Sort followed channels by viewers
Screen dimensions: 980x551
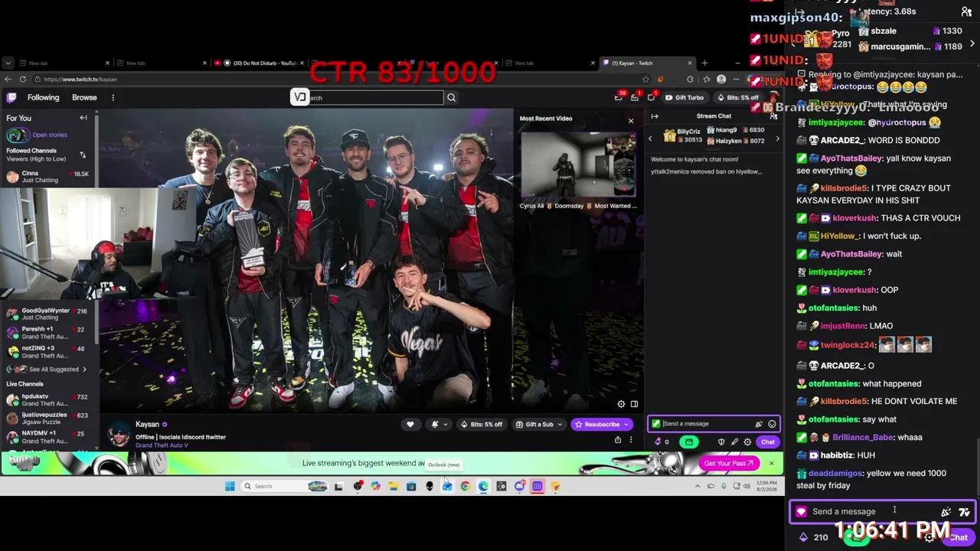coord(83,155)
